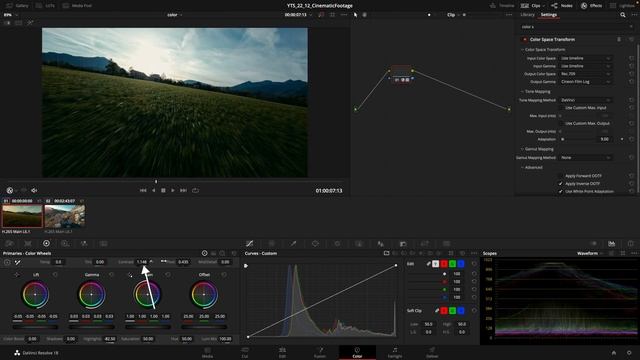Screen dimensions: 640x360
Task: Stop playback
Action: tap(163, 191)
